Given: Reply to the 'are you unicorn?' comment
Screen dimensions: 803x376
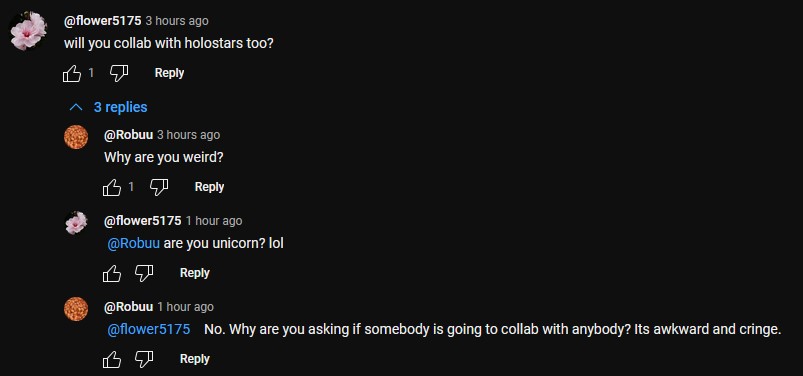Looking at the screenshot, I should [x=195, y=273].
